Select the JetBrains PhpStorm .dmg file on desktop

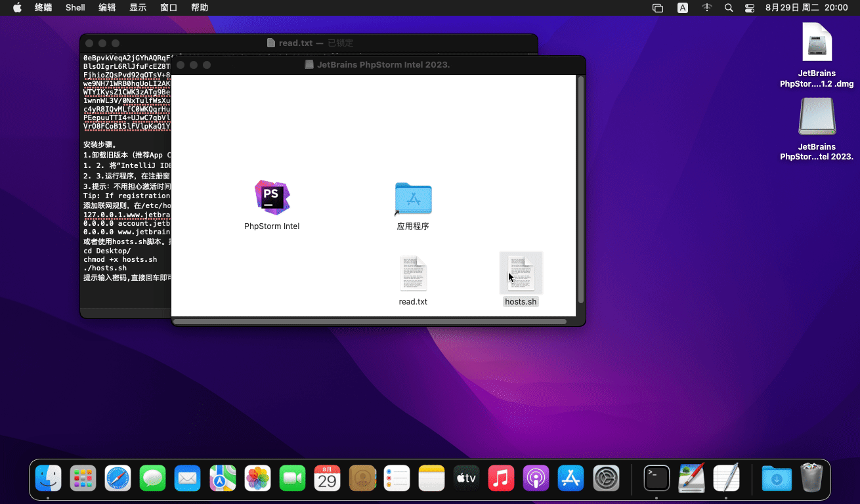point(817,43)
